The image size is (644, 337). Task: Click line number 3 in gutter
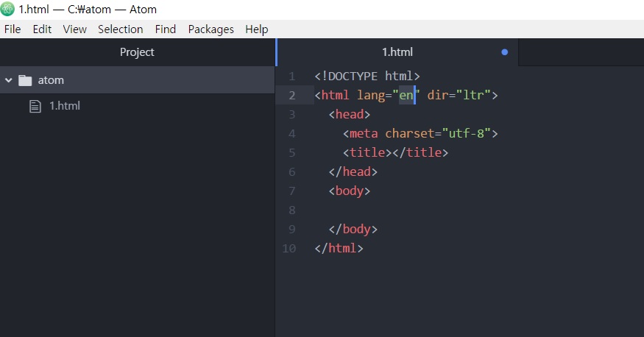[291, 115]
